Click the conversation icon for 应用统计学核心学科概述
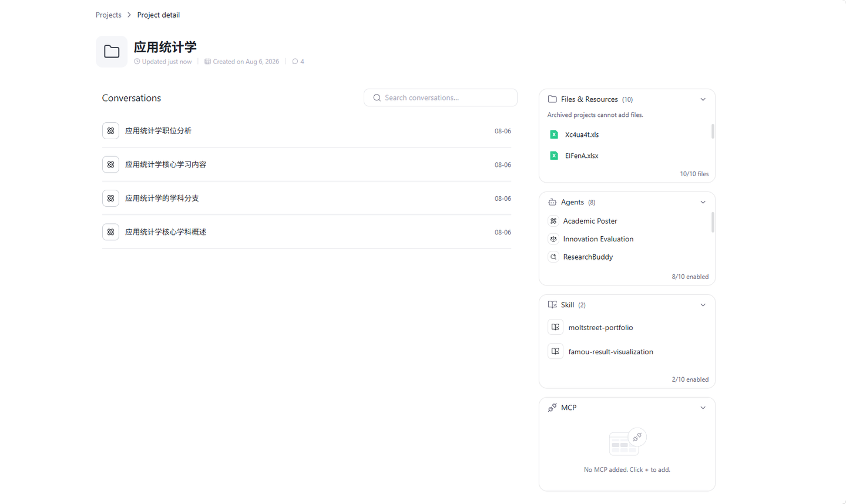The height and width of the screenshot is (504, 846). pos(110,232)
